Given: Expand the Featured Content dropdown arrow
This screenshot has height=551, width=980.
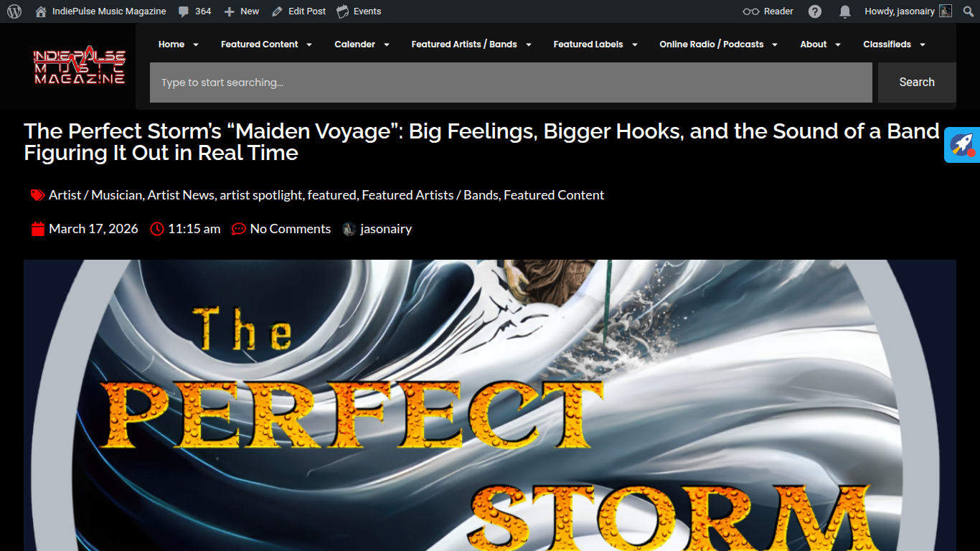Looking at the screenshot, I should [309, 44].
